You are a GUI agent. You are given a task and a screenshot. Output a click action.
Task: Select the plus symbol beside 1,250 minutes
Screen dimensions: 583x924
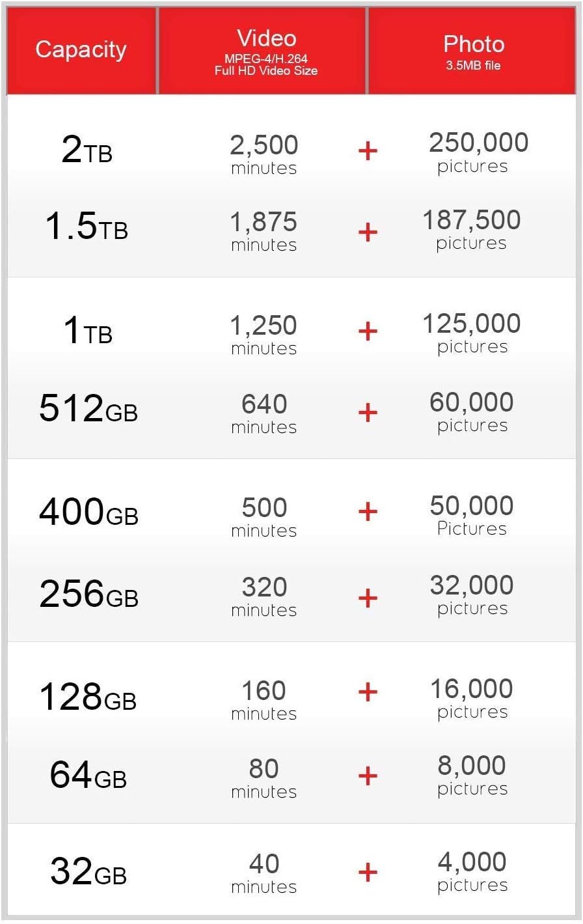click(368, 331)
